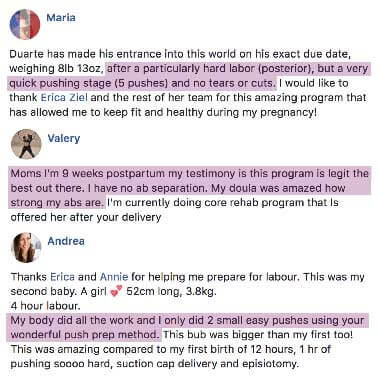
Task: Click the line starting Duarte has made
Action: click(x=180, y=54)
